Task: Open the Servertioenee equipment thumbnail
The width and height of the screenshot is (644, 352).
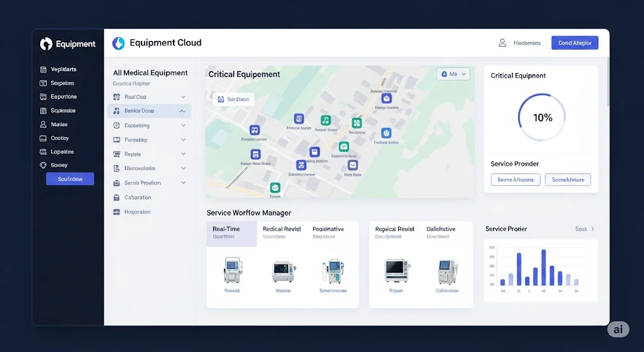Action: (x=333, y=271)
